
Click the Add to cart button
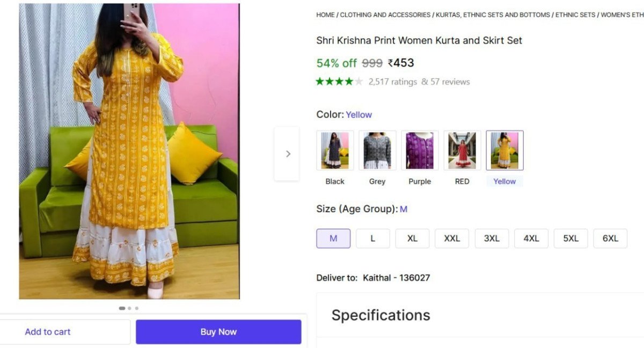48,332
